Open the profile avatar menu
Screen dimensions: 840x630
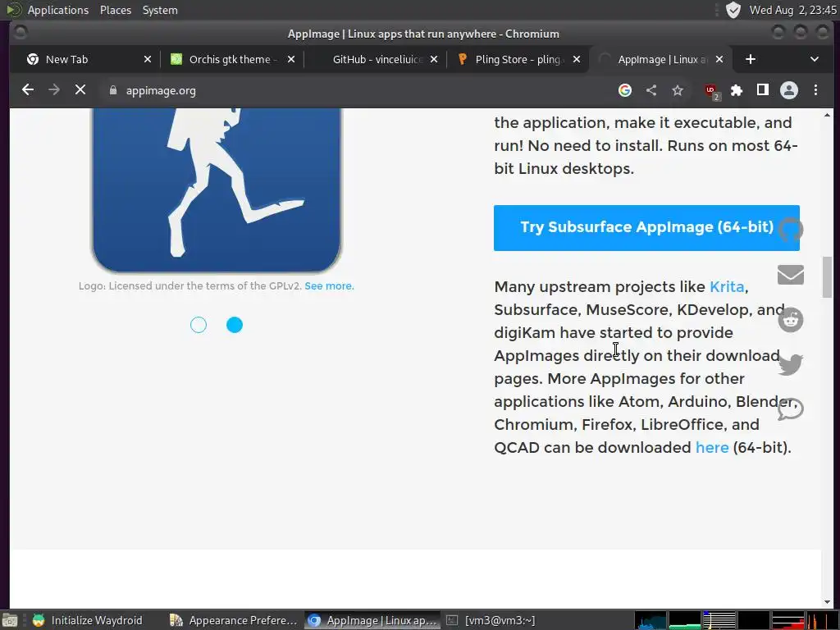pos(788,90)
